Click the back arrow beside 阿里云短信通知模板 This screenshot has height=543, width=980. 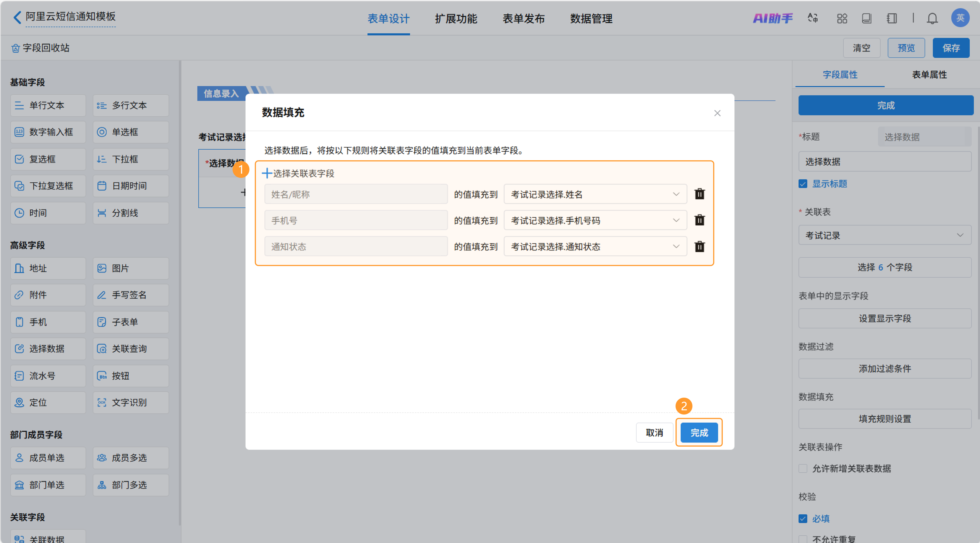tap(17, 17)
